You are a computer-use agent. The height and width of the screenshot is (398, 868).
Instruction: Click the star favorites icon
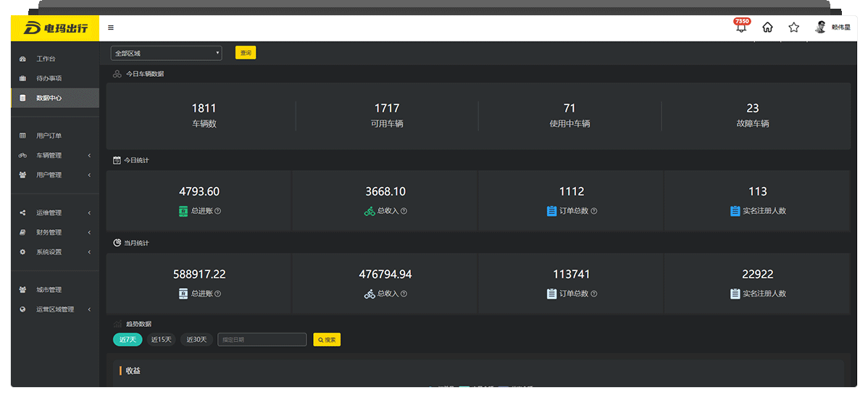793,28
